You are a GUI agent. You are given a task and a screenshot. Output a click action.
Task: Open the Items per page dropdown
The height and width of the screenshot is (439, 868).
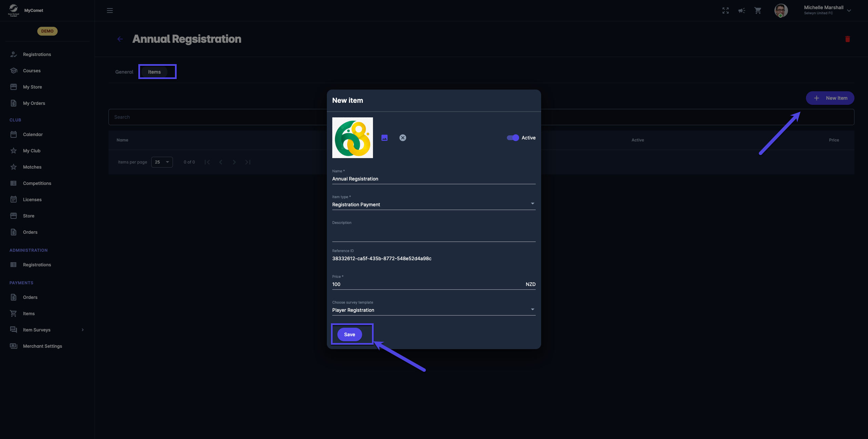(162, 162)
